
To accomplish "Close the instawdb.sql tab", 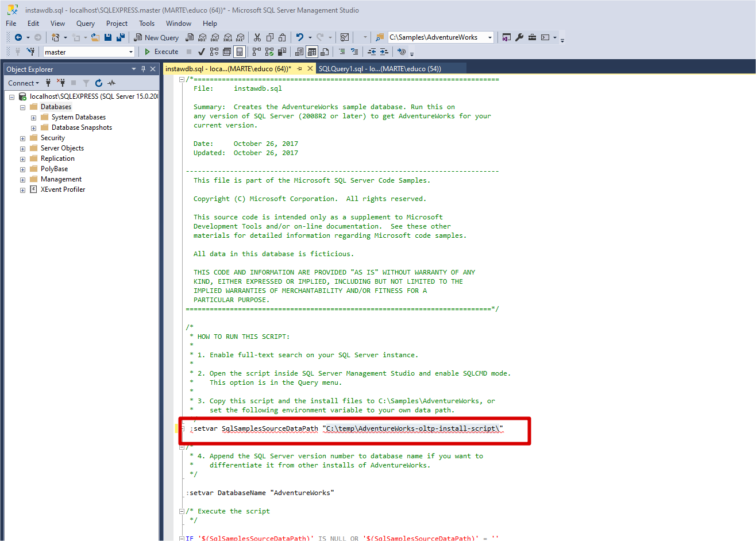I will [x=310, y=68].
